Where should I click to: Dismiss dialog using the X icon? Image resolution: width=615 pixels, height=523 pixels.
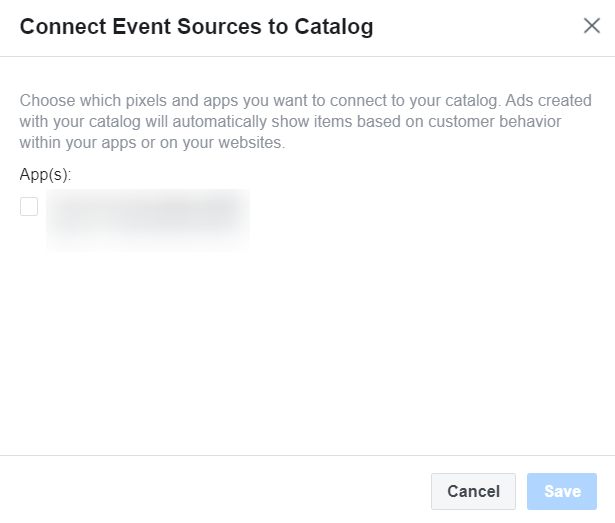592,26
